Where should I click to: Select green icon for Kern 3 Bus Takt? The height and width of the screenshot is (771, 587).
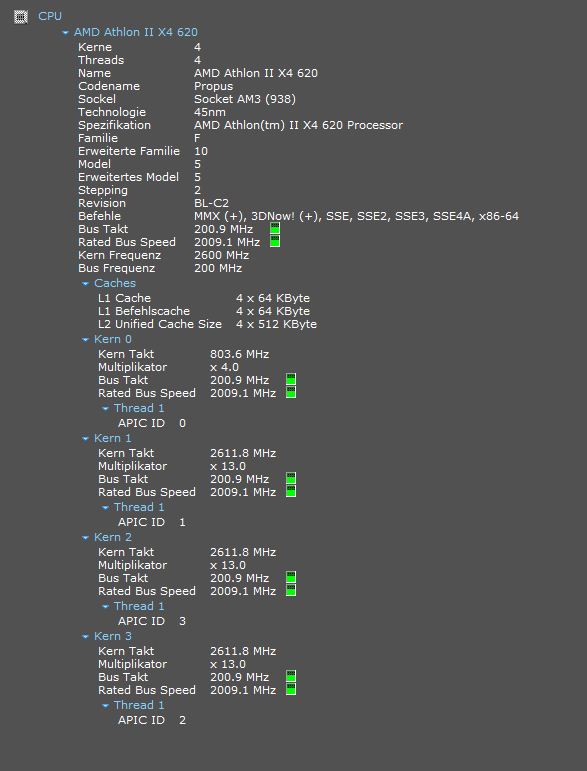click(x=291, y=677)
